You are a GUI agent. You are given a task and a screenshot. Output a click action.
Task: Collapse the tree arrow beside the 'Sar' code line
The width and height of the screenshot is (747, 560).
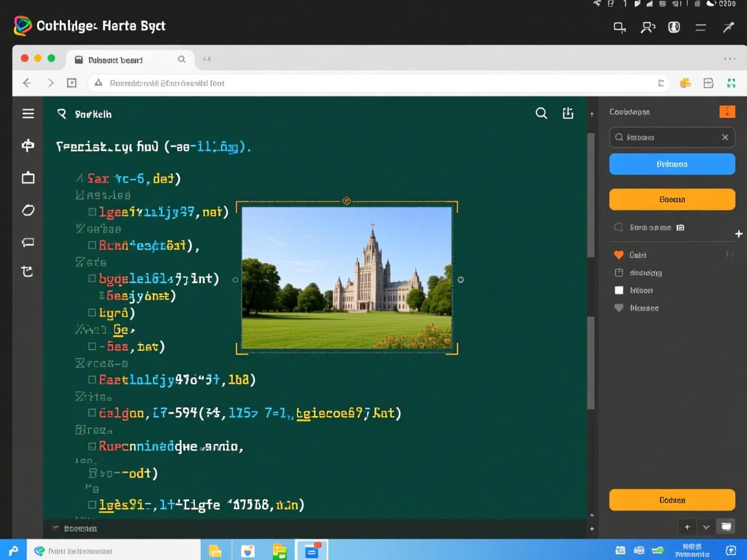click(x=79, y=178)
